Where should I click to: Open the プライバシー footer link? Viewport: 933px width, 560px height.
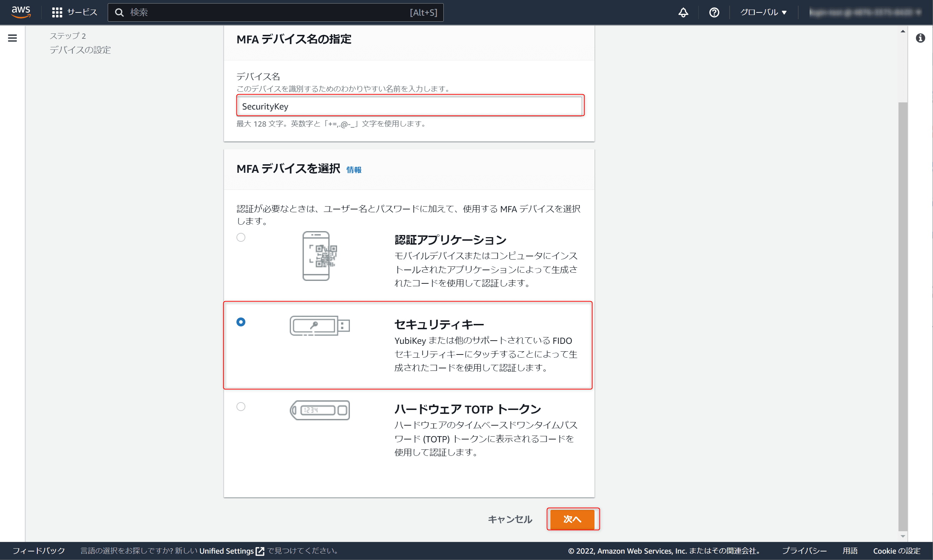point(804,550)
